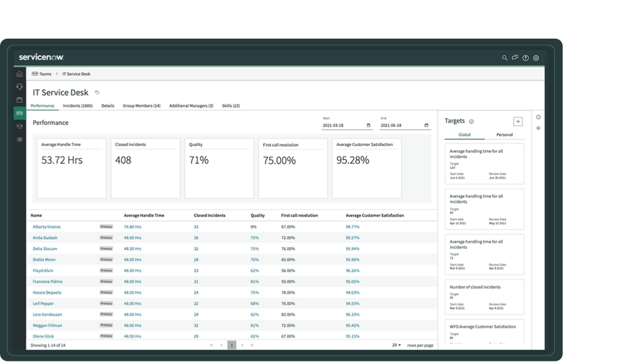Open the training graduation cap sidebar icon
Viewport: 644px width, 362px height.
pos(19,127)
